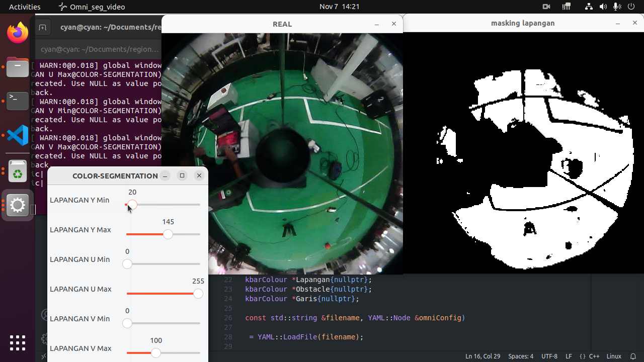
Task: Click the masking lapangan title bar
Action: click(x=523, y=23)
